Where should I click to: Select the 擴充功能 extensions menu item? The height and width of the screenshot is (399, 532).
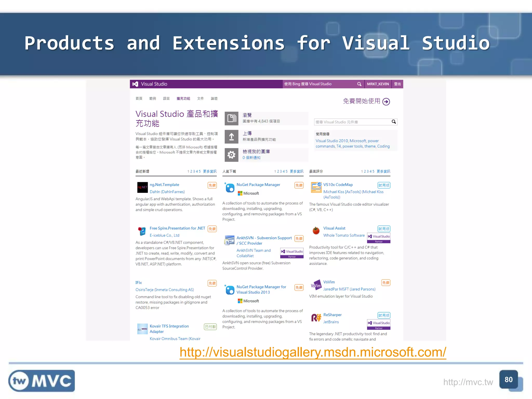[x=183, y=98]
